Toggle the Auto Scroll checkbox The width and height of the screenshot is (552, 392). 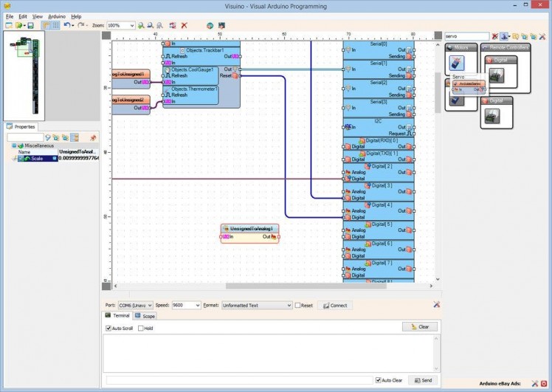click(108, 328)
